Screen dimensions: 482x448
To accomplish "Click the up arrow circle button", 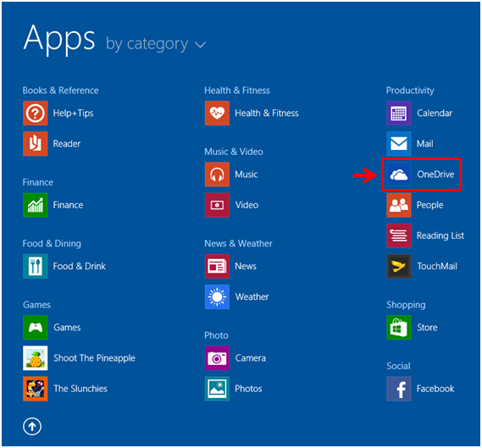I will coord(32,426).
